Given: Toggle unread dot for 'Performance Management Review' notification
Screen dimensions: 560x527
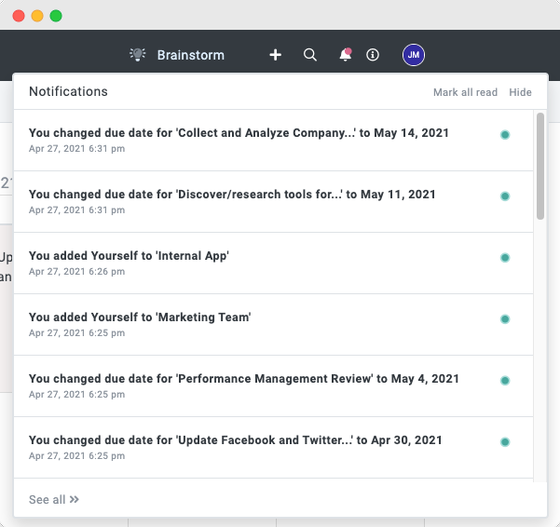Looking at the screenshot, I should point(505,380).
